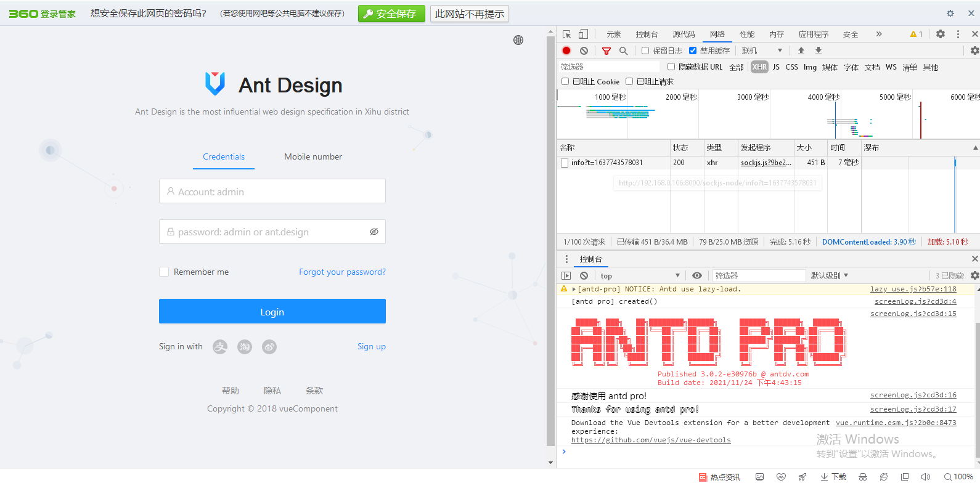The height and width of the screenshot is (483, 980).
Task: Toggle the red network filter funnel icon
Action: pyautogui.click(x=606, y=51)
